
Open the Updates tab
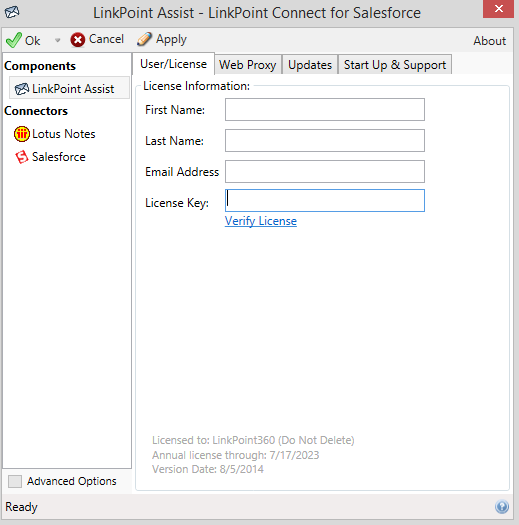click(x=310, y=65)
